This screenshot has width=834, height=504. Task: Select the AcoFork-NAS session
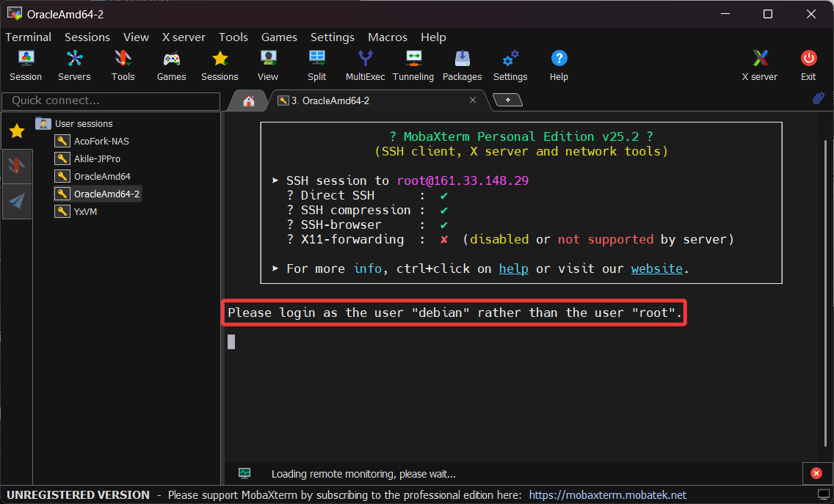101,141
